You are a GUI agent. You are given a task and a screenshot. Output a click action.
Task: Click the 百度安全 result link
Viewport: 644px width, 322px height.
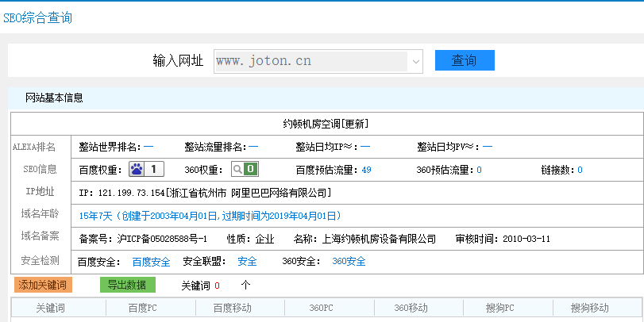coord(151,262)
